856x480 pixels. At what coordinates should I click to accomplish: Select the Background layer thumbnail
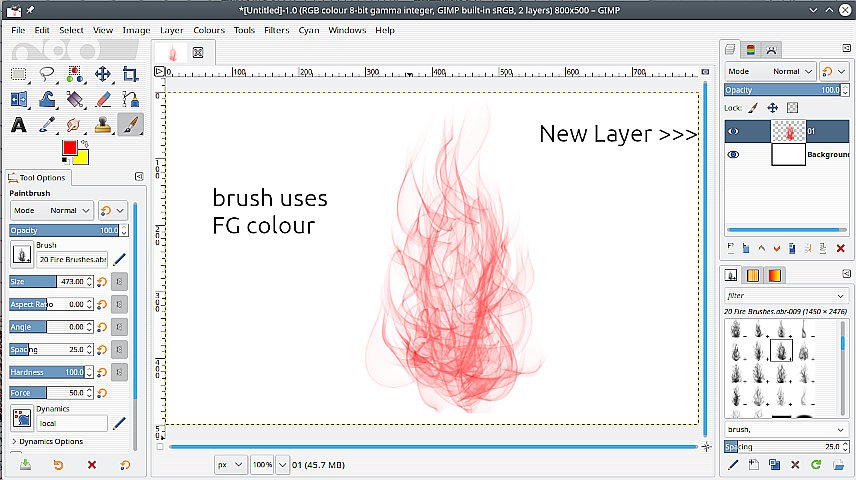coord(788,155)
